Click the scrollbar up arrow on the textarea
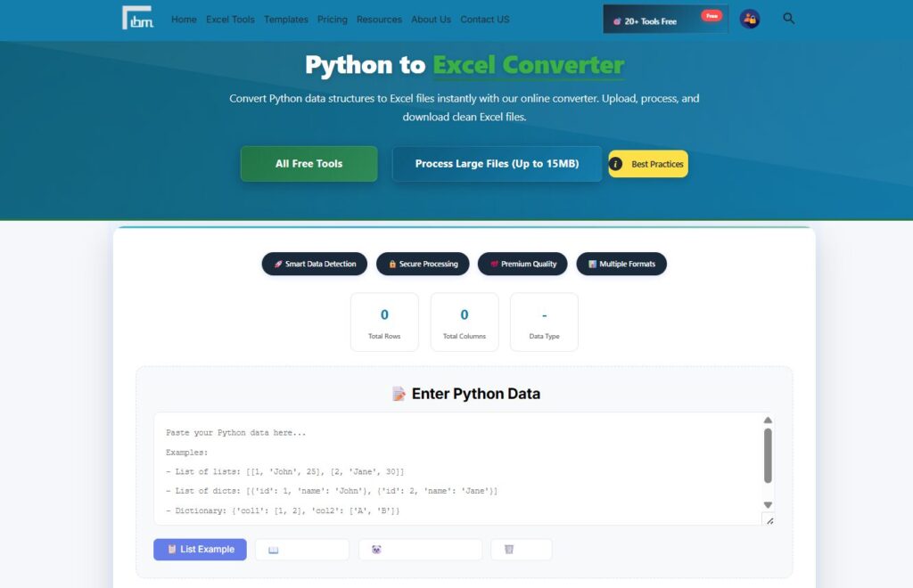913x588 pixels. click(x=767, y=419)
